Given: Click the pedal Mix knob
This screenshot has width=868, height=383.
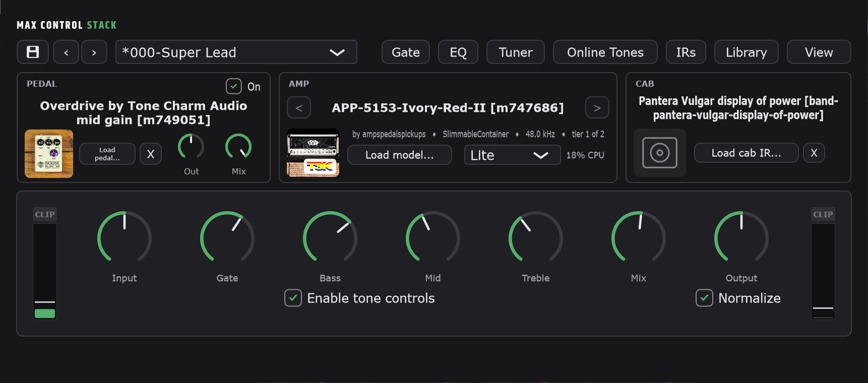Looking at the screenshot, I should 238,147.
